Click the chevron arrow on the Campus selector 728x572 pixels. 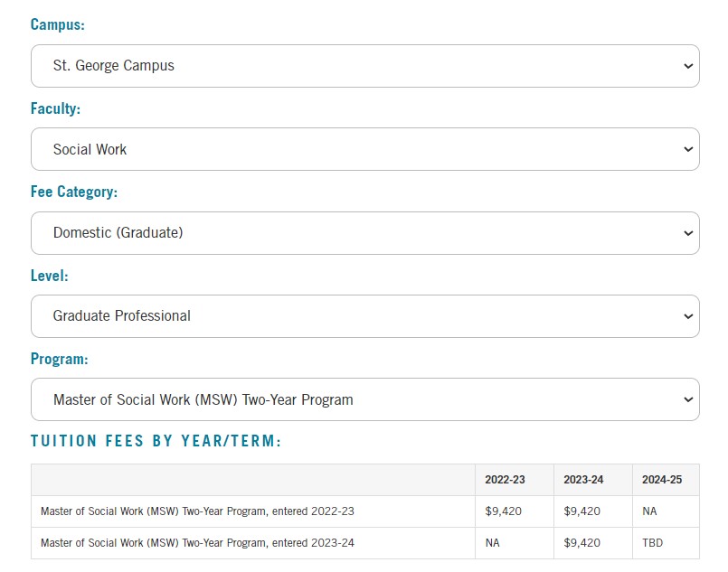688,66
